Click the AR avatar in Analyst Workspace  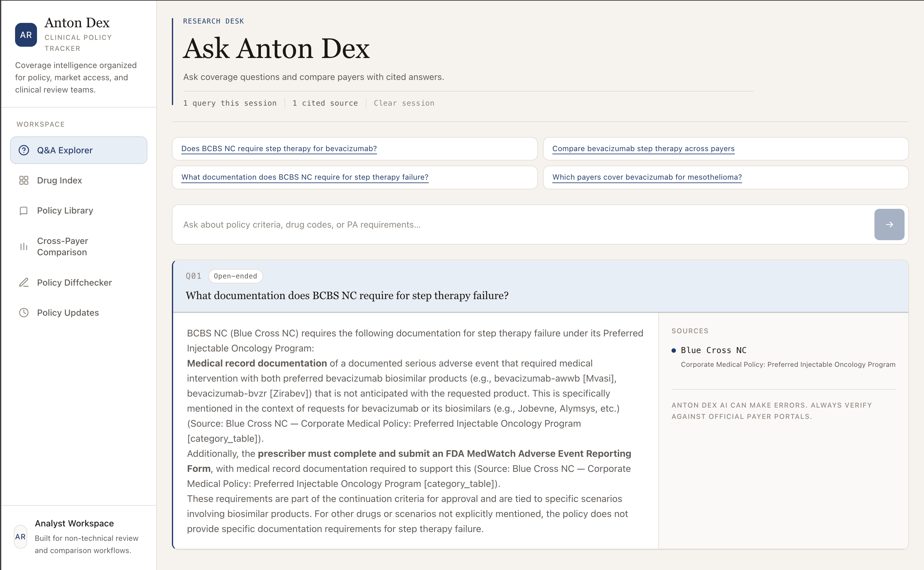pos(20,536)
